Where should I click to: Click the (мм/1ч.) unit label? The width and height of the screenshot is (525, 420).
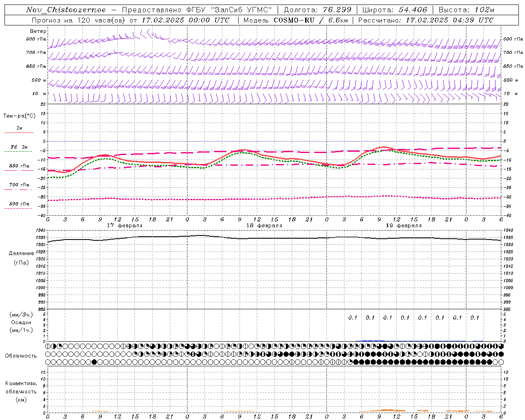coord(21,330)
